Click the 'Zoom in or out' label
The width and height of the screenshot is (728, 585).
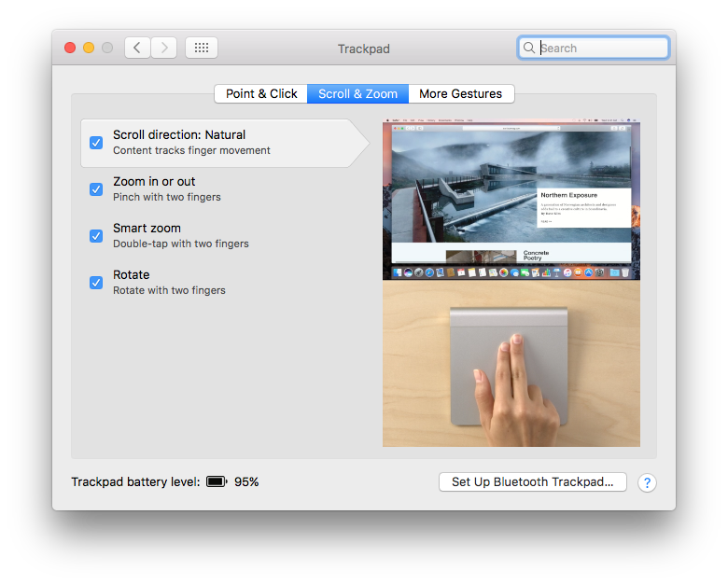coord(154,182)
